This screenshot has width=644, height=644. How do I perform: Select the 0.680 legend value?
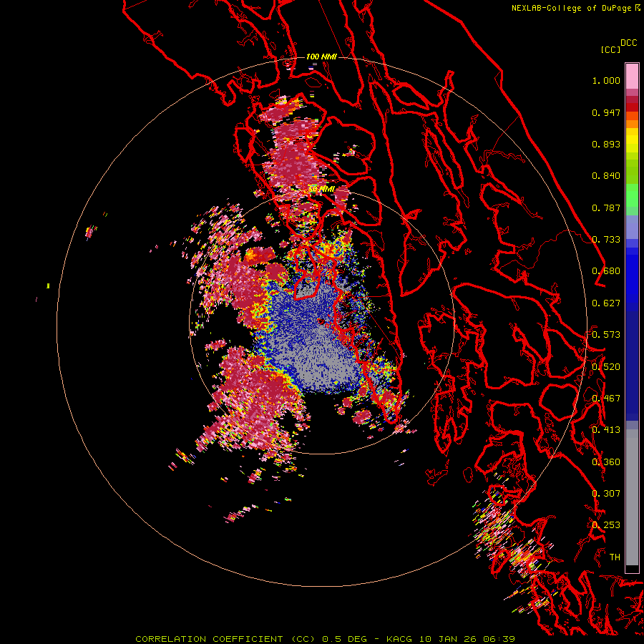point(606,271)
